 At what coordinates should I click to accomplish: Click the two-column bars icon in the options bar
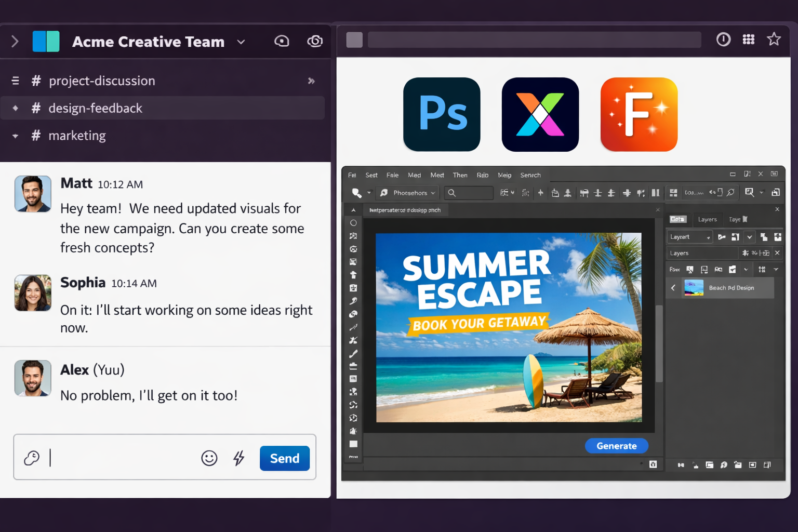coord(656,193)
